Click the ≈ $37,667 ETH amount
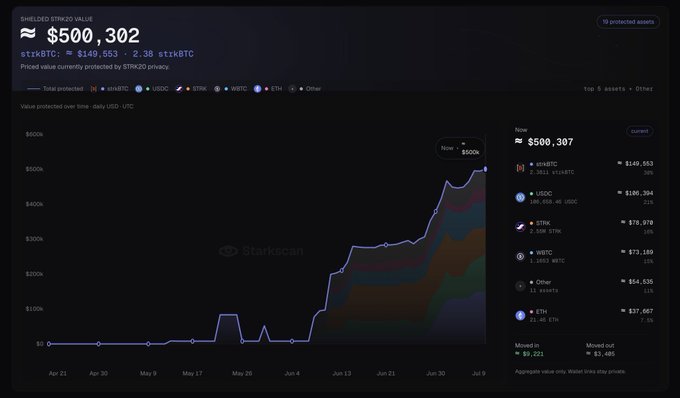680x398 pixels. coord(637,311)
